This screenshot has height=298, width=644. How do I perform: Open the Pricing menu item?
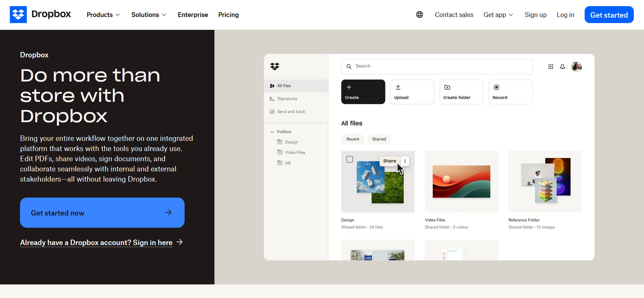(228, 15)
